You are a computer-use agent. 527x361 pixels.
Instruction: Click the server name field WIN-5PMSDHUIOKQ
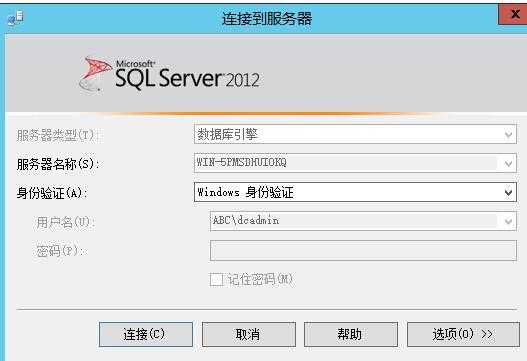[x=355, y=163]
